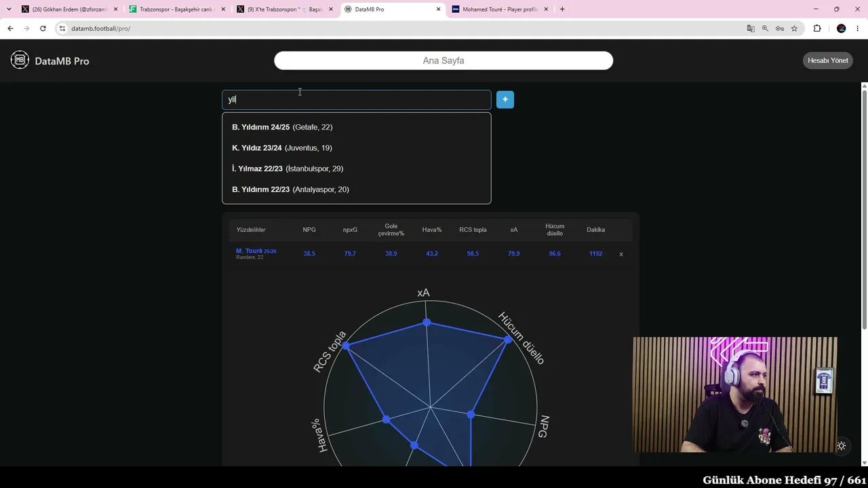
Task: Click the webcam overlay of the streamer
Action: point(735,394)
